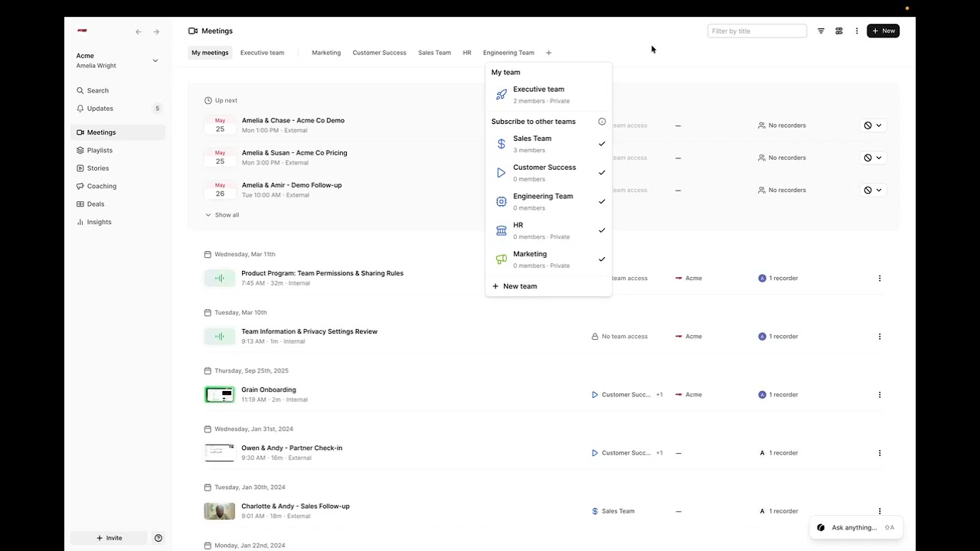Switch to the HR tab
The height and width of the screenshot is (551, 980).
pos(467,53)
